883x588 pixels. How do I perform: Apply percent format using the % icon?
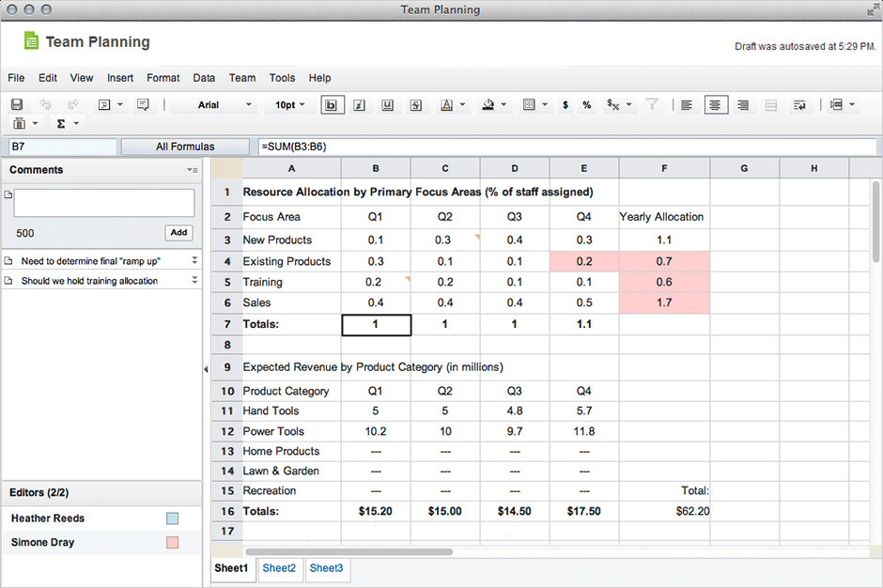[x=587, y=105]
